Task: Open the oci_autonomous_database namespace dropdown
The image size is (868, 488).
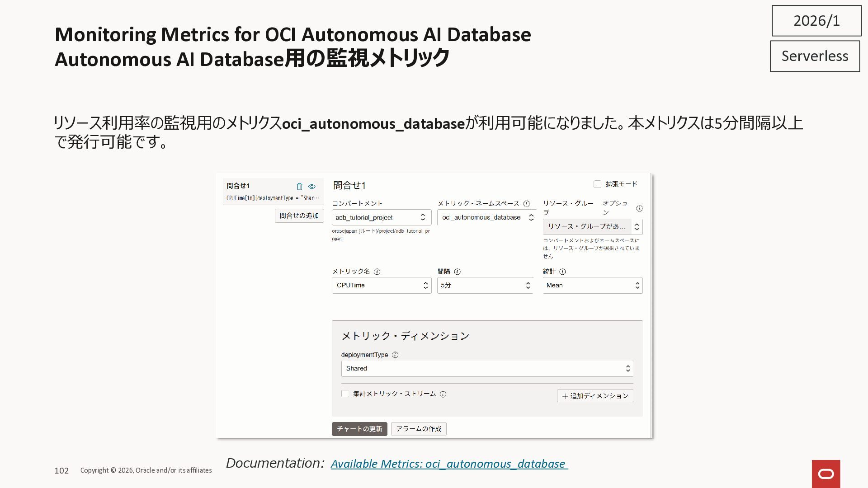Action: 486,217
